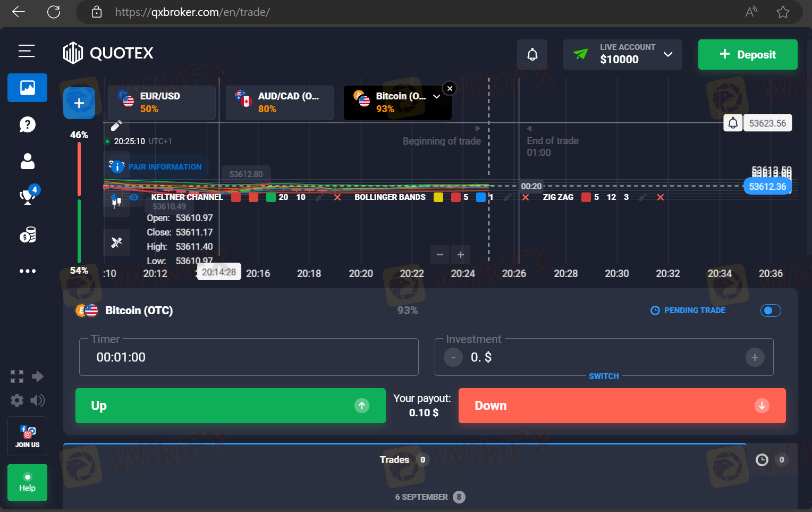Toggle the Pending Trade switch
The image size is (812, 512).
tap(770, 310)
